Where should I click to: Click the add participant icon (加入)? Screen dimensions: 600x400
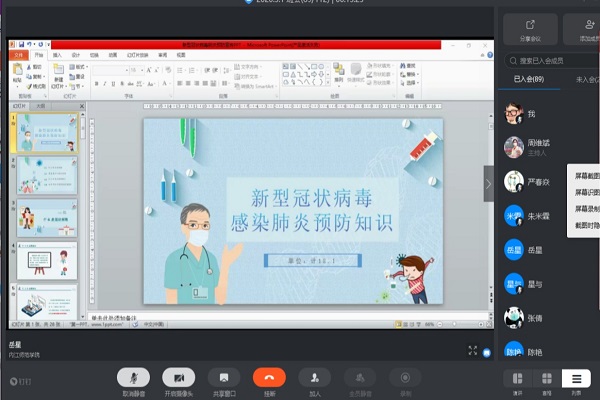(x=315, y=377)
